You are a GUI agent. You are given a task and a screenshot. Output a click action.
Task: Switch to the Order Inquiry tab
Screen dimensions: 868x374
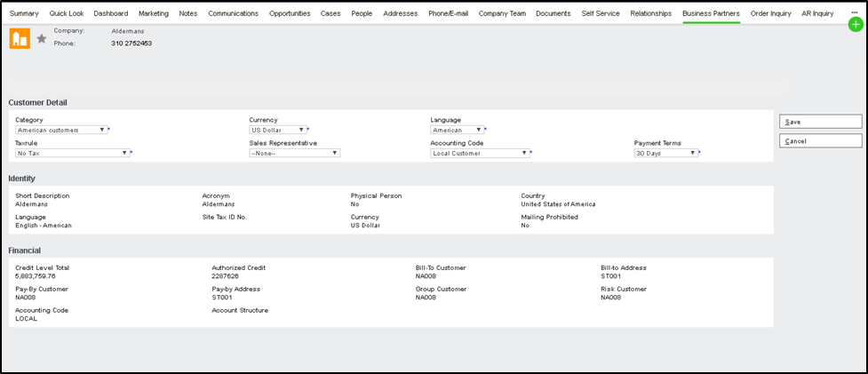click(770, 13)
